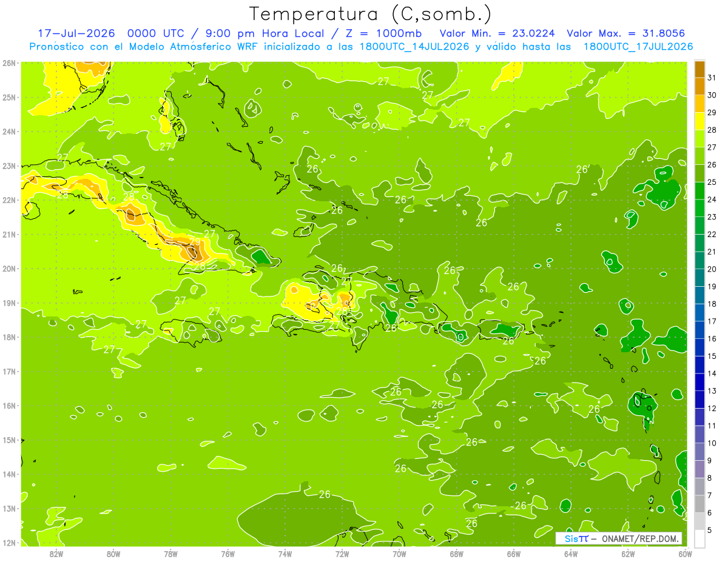Click the "14N" latitude axis label
Screen dimensions: 728x562
pos(9,474)
